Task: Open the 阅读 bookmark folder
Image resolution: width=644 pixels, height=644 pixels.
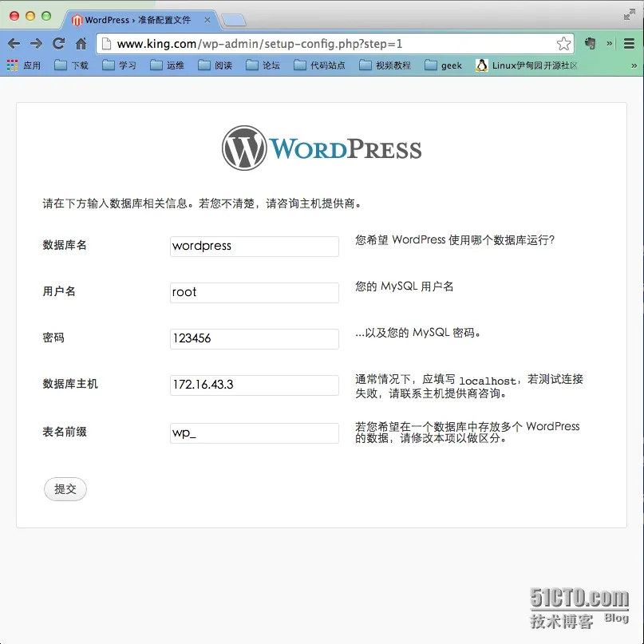Action: 215,65
